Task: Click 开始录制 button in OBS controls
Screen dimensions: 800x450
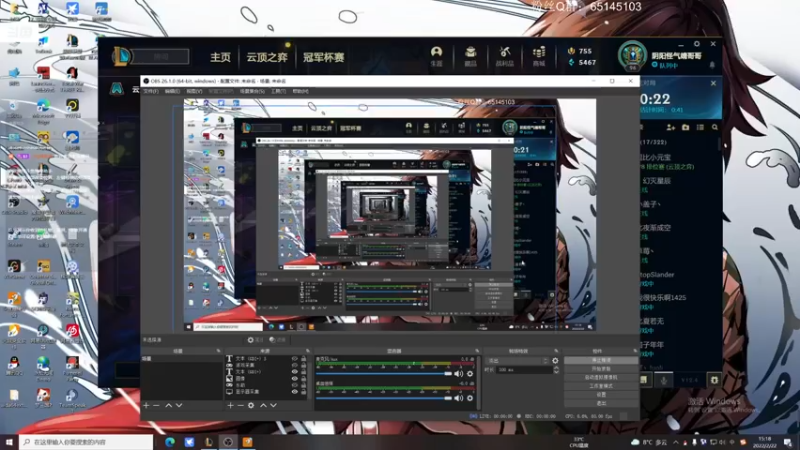Action: tap(601, 369)
